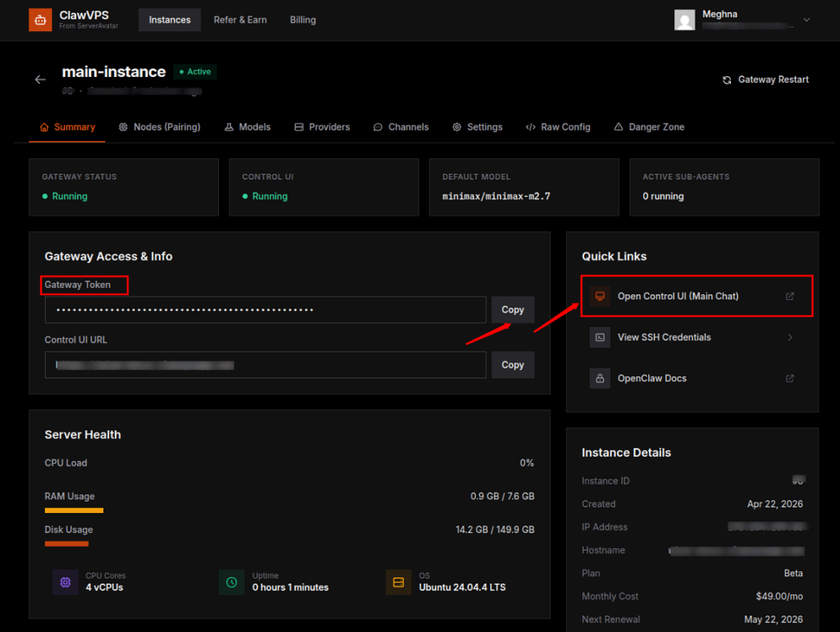The width and height of the screenshot is (840, 632).
Task: Expand View SSH Credentials with its chevron
Action: click(789, 337)
